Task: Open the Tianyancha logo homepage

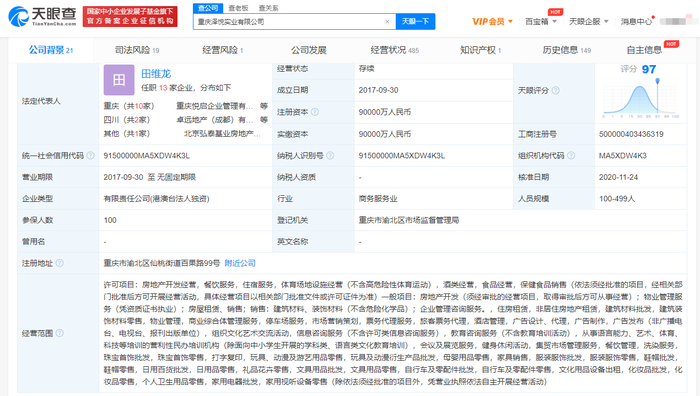Action: pos(42,17)
